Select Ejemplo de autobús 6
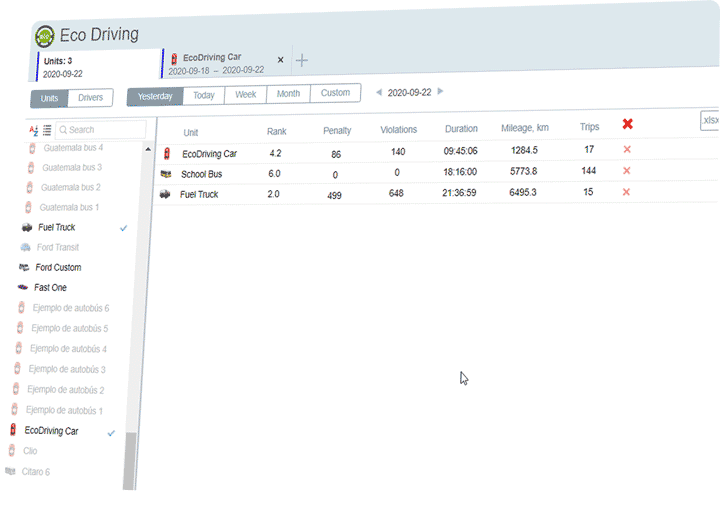The image size is (720, 509). pyautogui.click(x=71, y=308)
